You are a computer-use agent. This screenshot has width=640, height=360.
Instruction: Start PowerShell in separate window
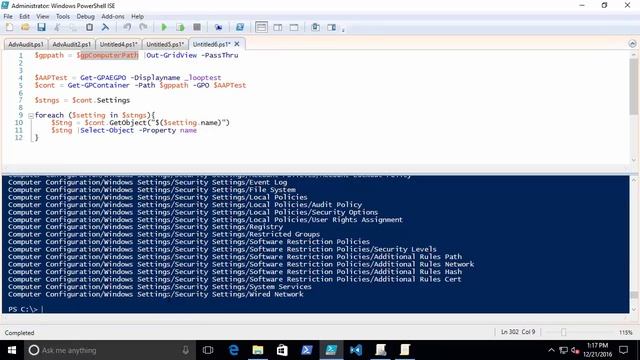click(x=240, y=27)
